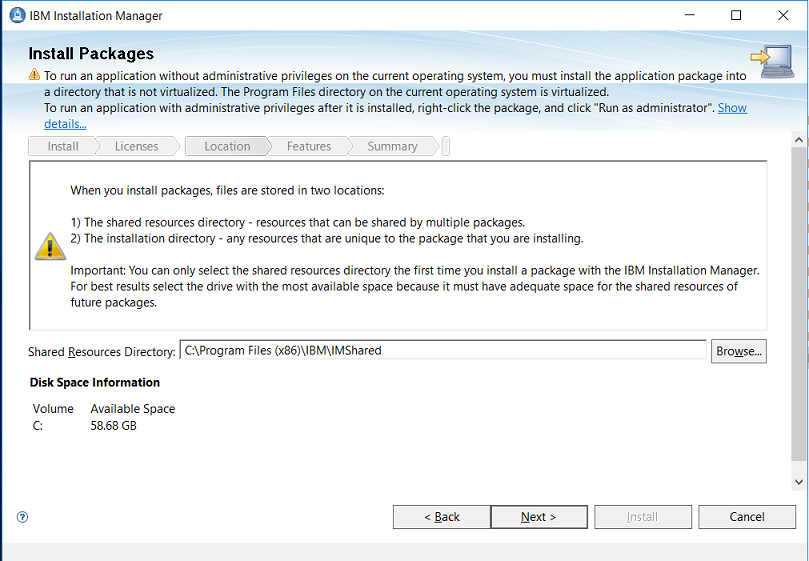Click the vertical scrollbar thumb
809x561 pixels.
tap(798, 310)
